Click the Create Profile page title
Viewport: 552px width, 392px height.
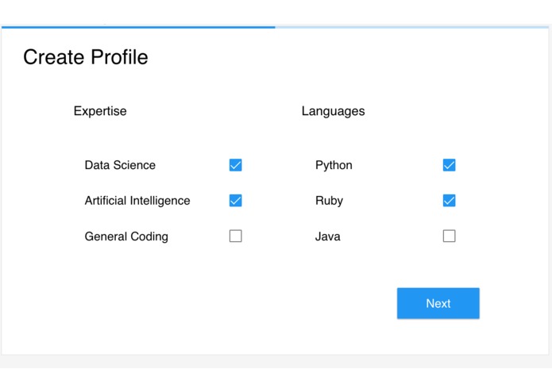point(86,57)
